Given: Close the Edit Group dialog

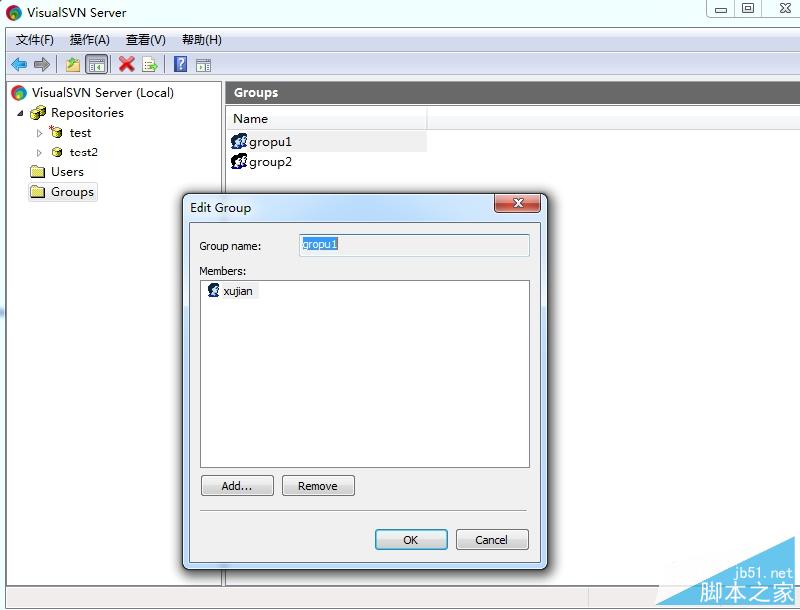Looking at the screenshot, I should (x=517, y=203).
